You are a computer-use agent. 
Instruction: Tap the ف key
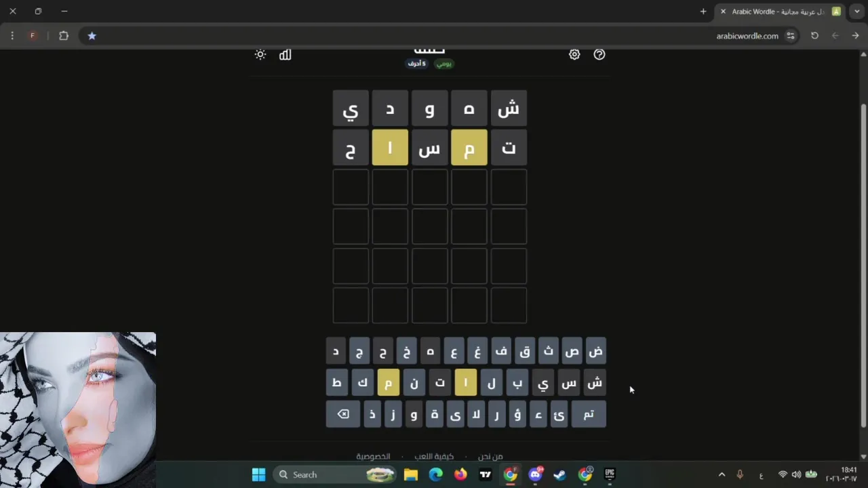point(501,351)
